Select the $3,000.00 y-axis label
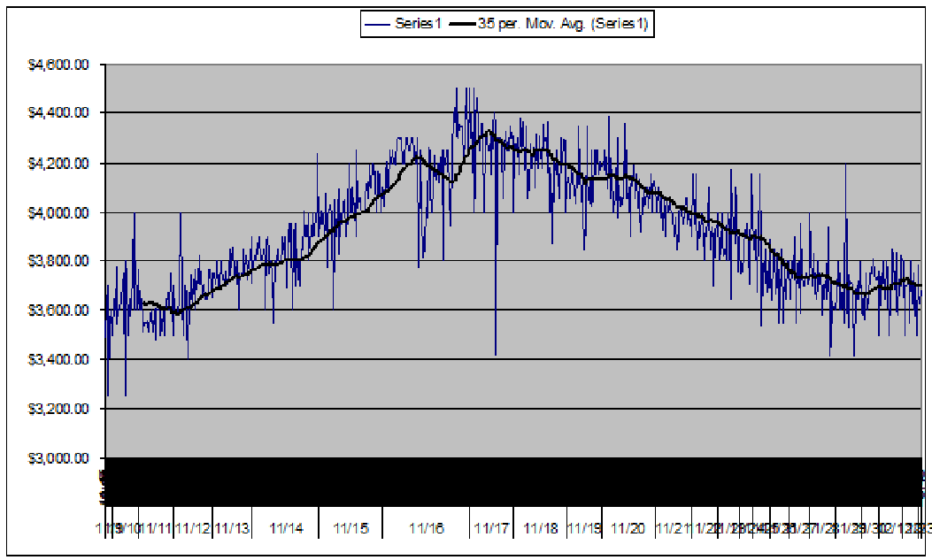The width and height of the screenshot is (932, 560). pyautogui.click(x=58, y=458)
